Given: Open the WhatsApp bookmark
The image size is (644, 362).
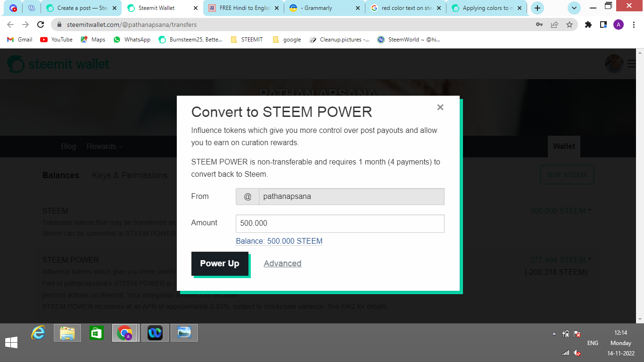Looking at the screenshot, I should [133, 40].
